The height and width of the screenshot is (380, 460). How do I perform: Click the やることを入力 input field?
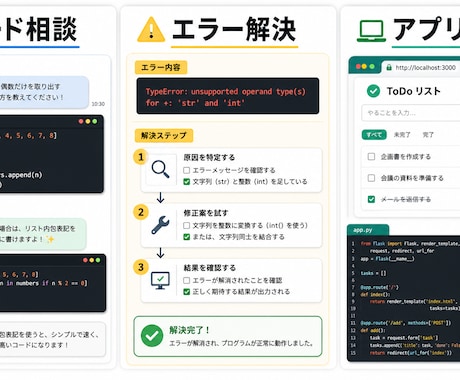coord(411,113)
